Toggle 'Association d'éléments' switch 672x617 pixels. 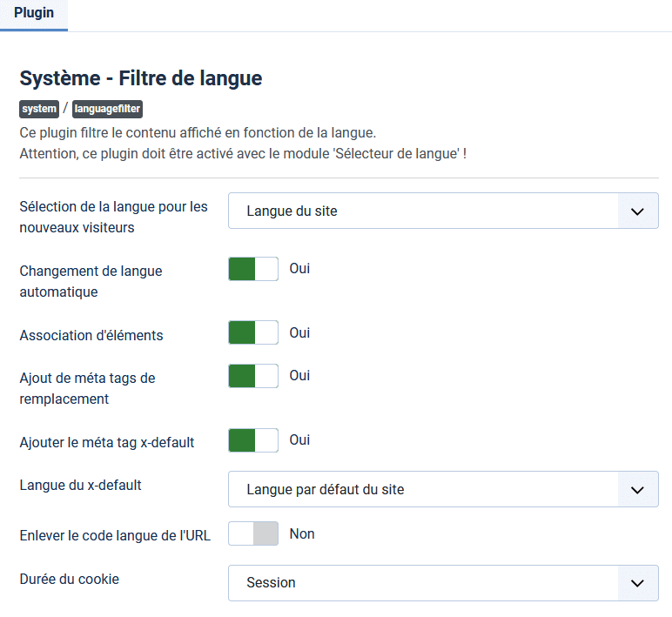click(253, 332)
